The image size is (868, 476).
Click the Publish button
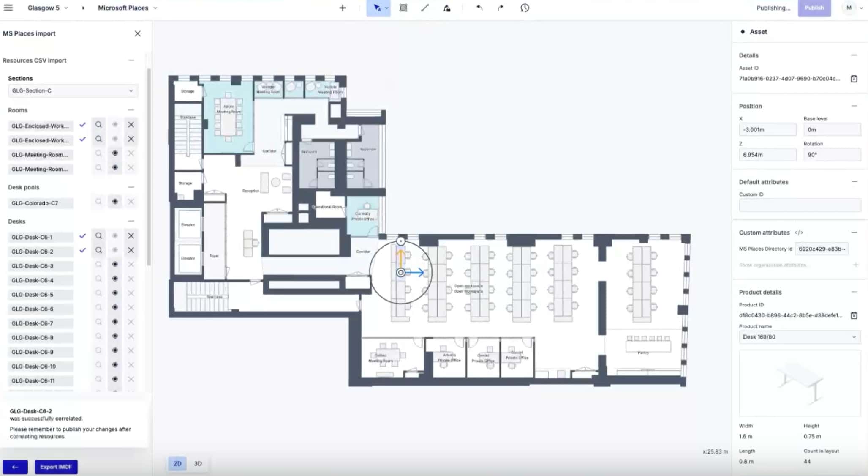tap(814, 8)
